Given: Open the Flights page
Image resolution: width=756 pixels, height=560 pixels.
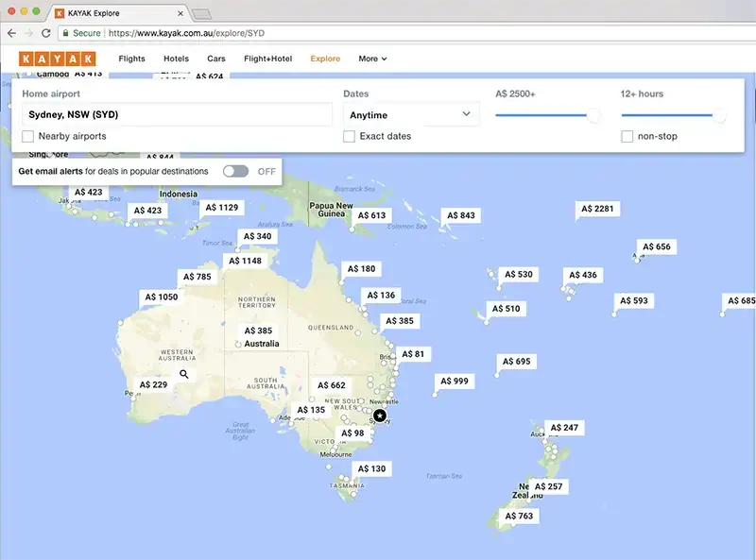Looking at the screenshot, I should (131, 59).
